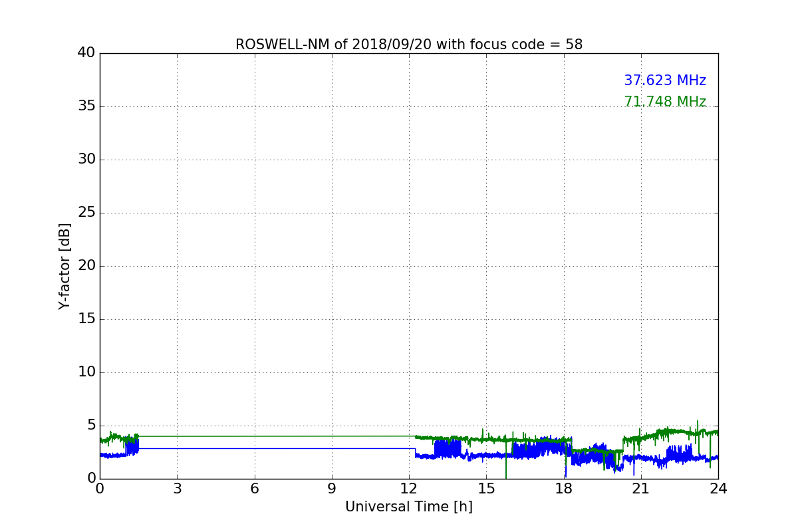Click the x-axis tick label 24
798x532 pixels.
click(718, 489)
